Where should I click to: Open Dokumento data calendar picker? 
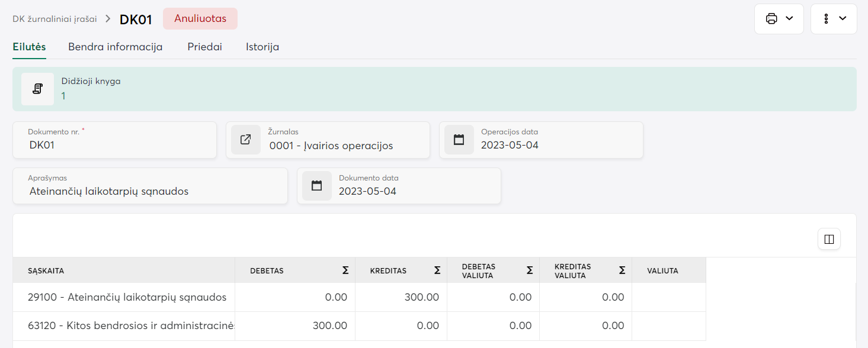(316, 186)
